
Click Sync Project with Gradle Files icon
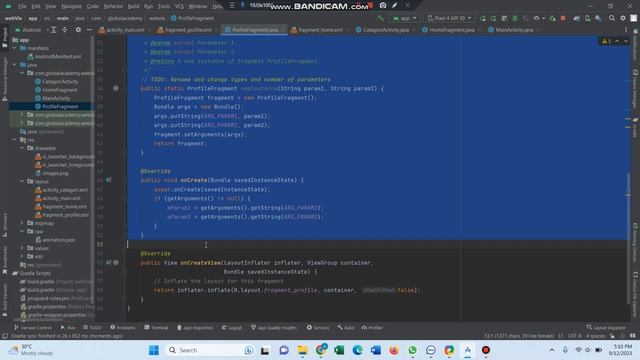(x=576, y=18)
